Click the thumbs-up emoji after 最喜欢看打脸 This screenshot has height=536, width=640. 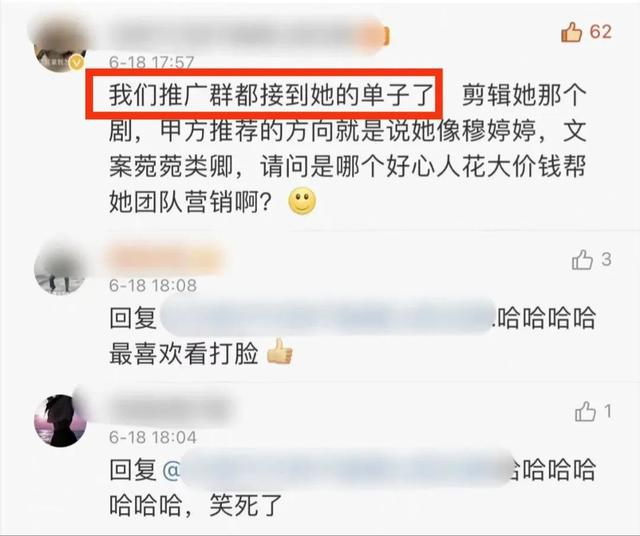pyautogui.click(x=280, y=351)
